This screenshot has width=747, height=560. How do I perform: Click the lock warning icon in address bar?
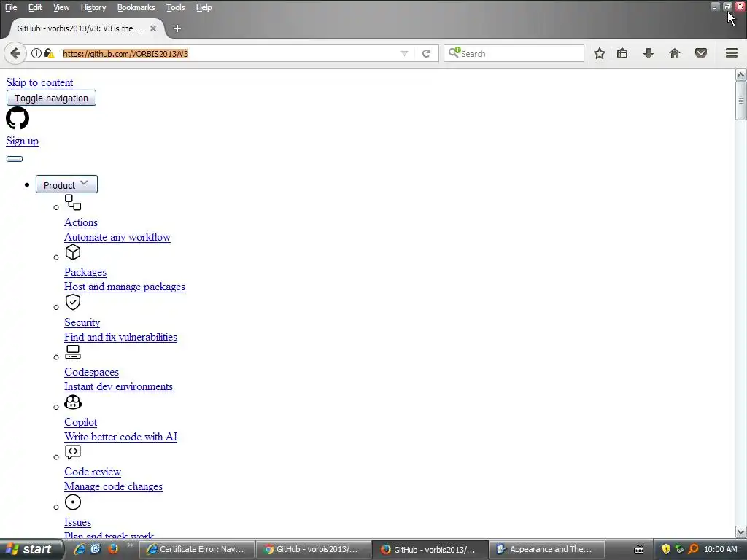(49, 53)
